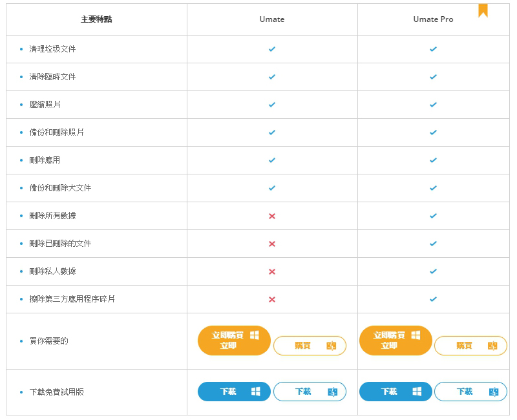Click Umate Pro checkmark for 刪除已刪除的文件
517x420 pixels.
coord(433,244)
